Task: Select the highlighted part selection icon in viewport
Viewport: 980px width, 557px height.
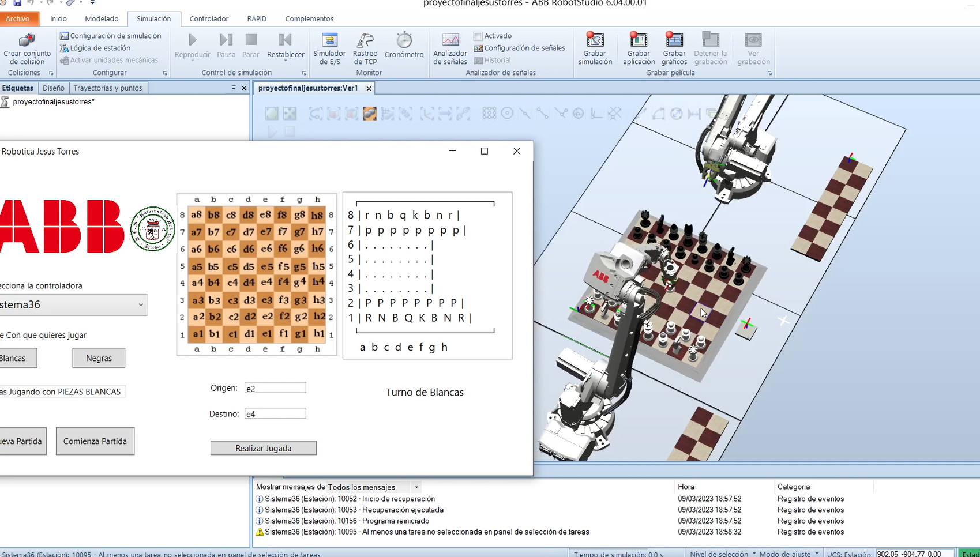Action: (370, 114)
